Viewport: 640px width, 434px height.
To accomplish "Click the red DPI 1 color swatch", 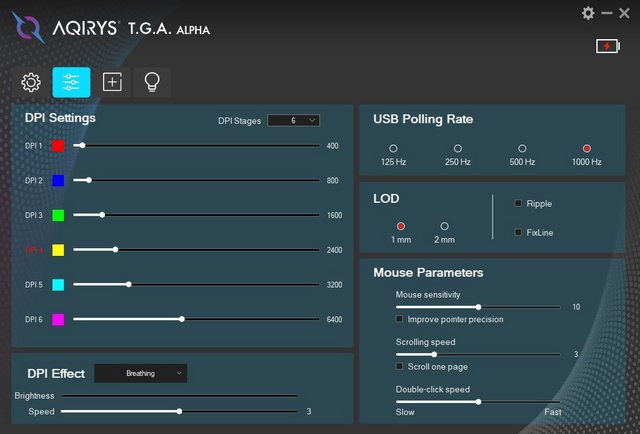I will 58,146.
